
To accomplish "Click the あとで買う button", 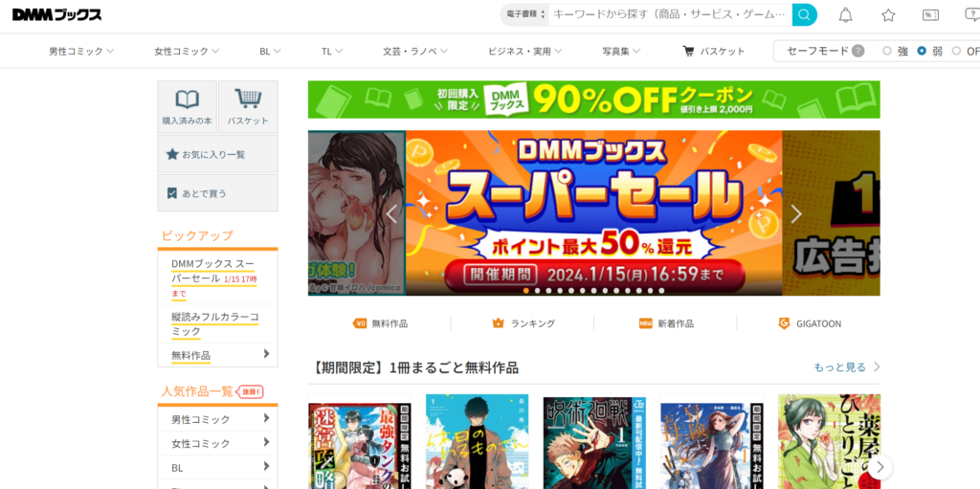I will click(x=217, y=193).
